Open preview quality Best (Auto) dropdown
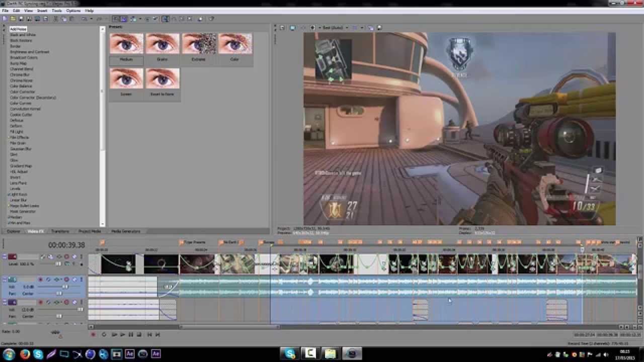The width and height of the screenshot is (644, 362). click(336, 28)
